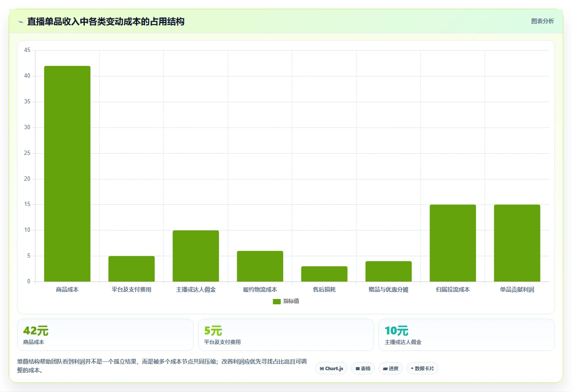Select the 售后损耗 bar

click(324, 274)
